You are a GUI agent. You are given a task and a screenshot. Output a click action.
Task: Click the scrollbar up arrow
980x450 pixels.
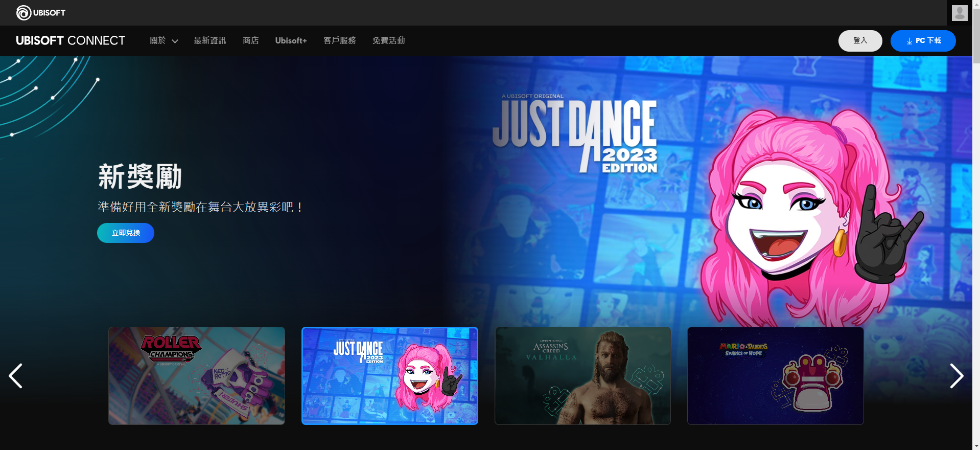[x=976, y=4]
